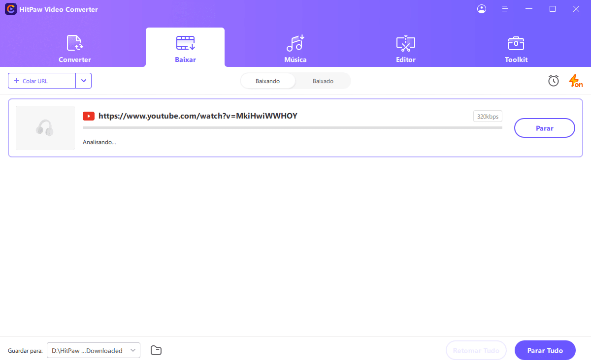Click the 320kbps quality badge
This screenshot has width=591, height=364.
pos(488,117)
